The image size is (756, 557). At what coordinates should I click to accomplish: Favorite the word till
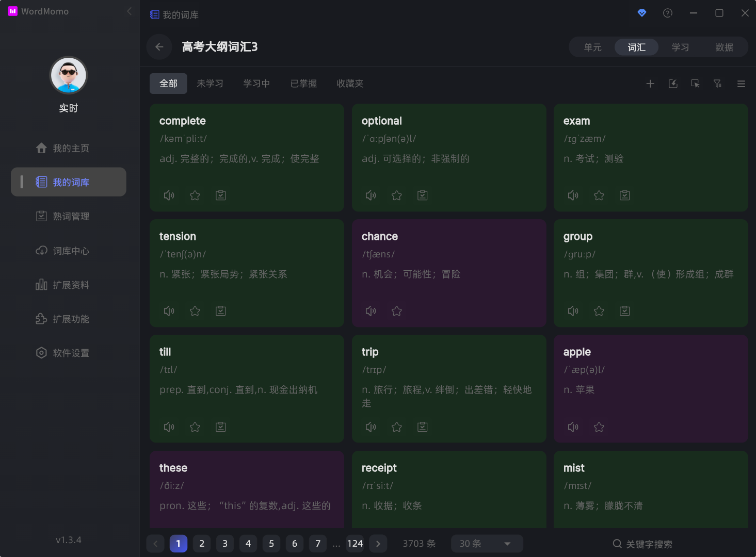click(195, 427)
